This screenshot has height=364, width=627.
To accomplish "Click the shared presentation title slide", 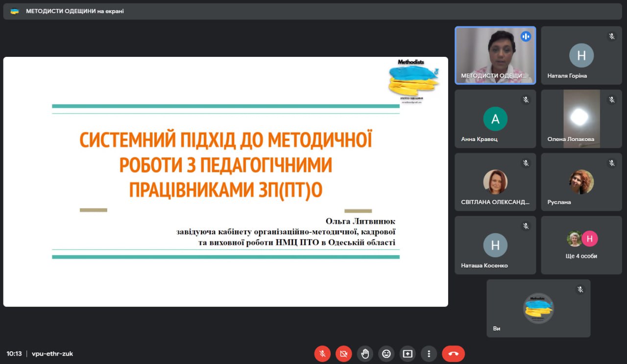I will tap(225, 182).
